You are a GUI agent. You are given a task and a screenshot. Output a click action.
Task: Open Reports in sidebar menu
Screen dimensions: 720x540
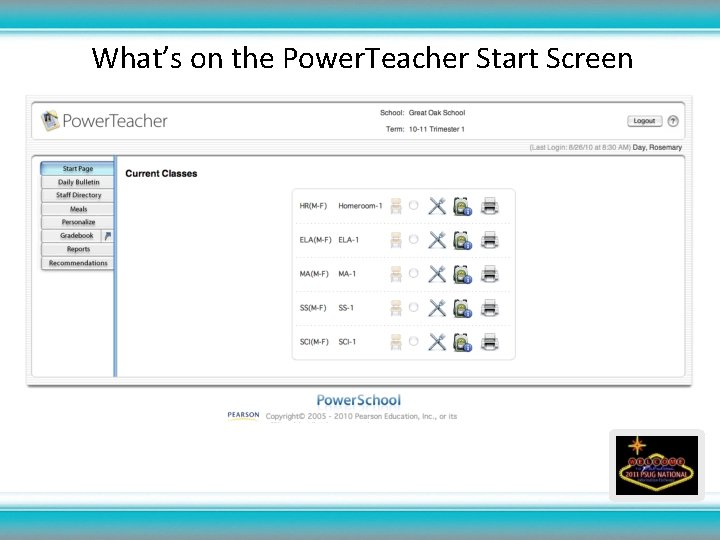click(x=78, y=249)
